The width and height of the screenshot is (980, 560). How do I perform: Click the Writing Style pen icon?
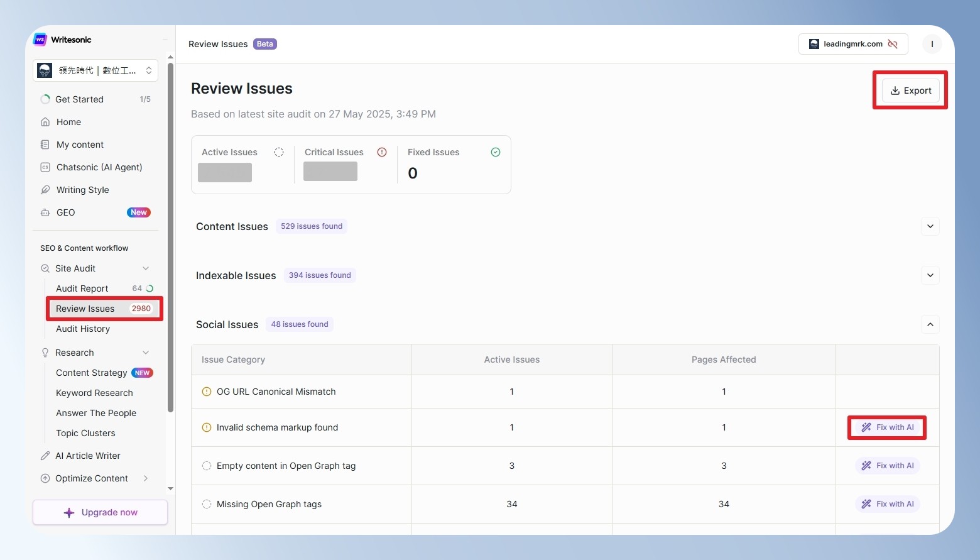pos(45,190)
